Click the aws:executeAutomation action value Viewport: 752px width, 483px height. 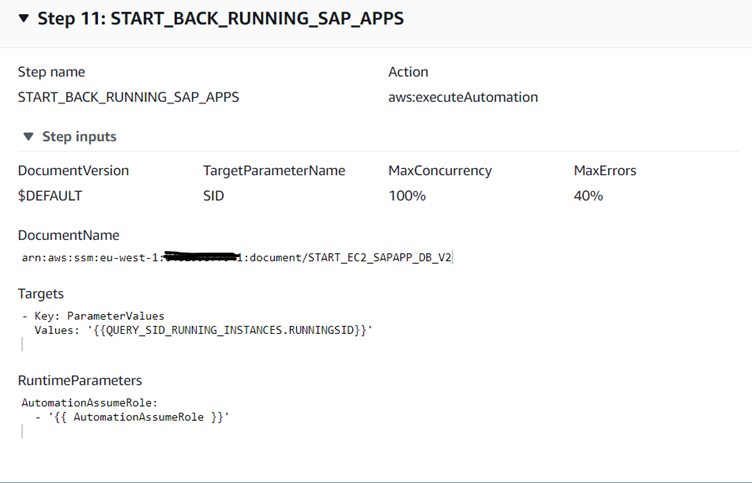click(463, 97)
